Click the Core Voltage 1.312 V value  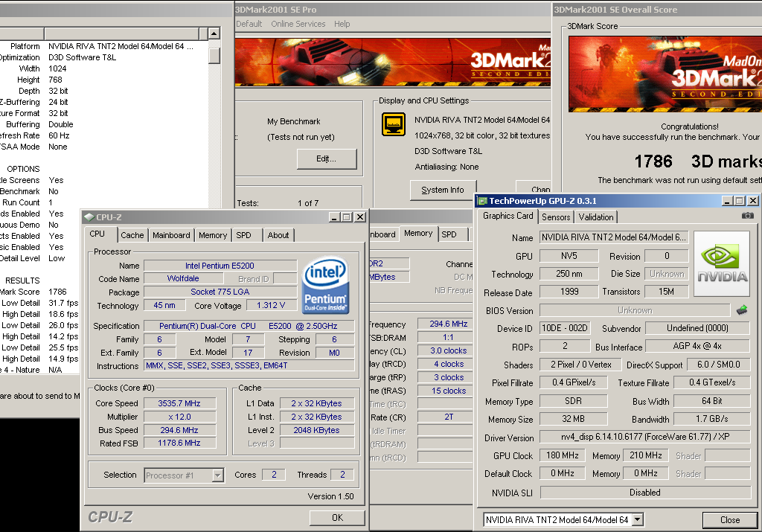[271, 305]
